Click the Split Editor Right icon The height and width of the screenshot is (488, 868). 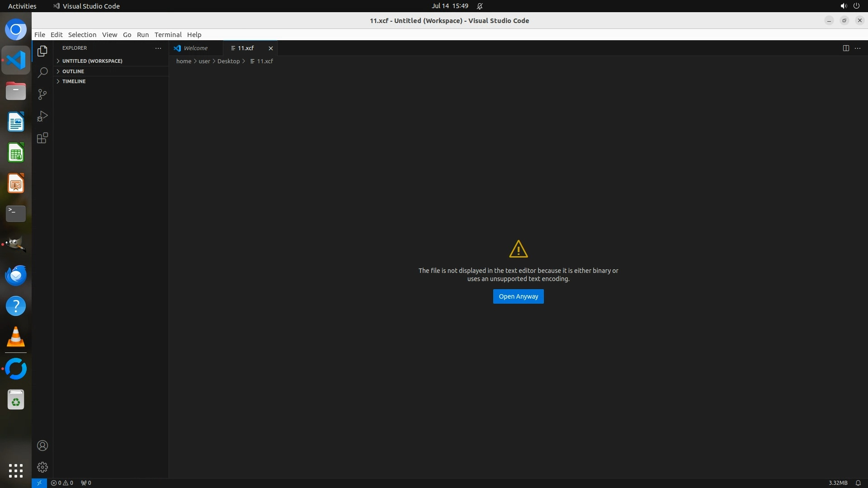(846, 48)
